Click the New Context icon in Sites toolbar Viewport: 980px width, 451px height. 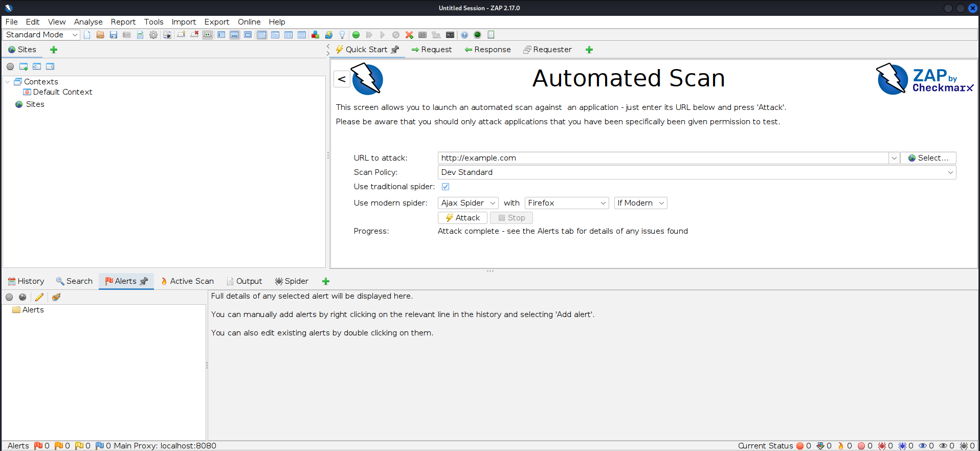tap(24, 66)
